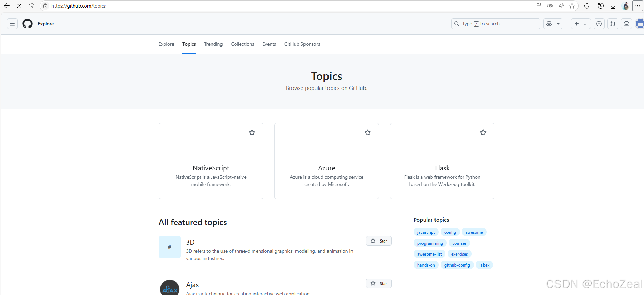The width and height of the screenshot is (644, 295).
Task: Click the GitHub search field
Action: (x=496, y=24)
